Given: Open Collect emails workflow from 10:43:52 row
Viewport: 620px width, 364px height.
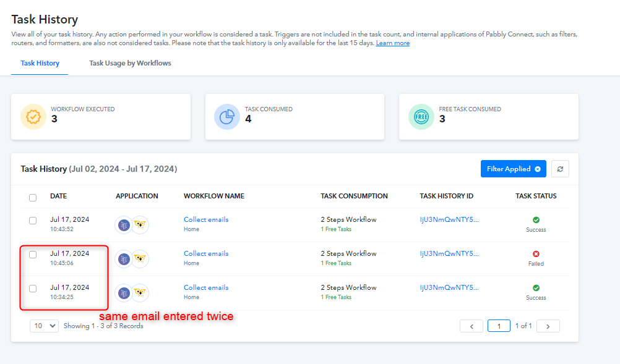Looking at the screenshot, I should tap(206, 219).
